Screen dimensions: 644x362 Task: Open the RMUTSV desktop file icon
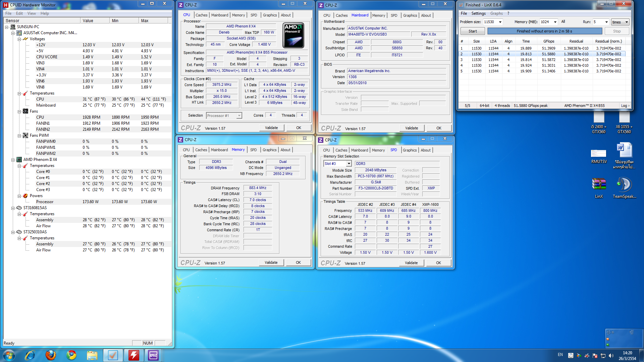coord(599,154)
